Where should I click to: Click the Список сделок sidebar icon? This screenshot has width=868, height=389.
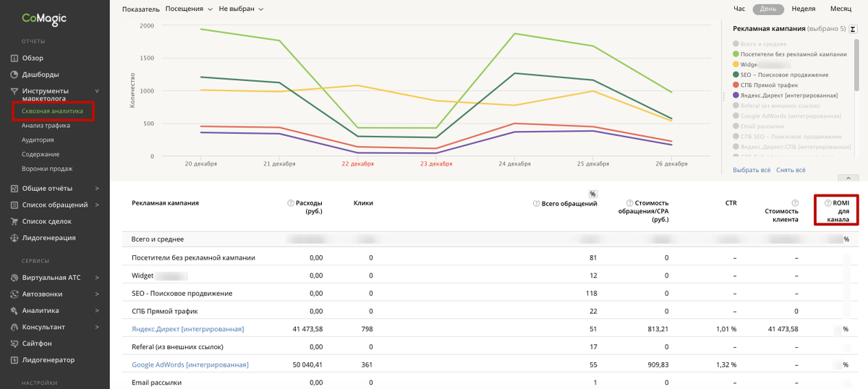click(14, 221)
